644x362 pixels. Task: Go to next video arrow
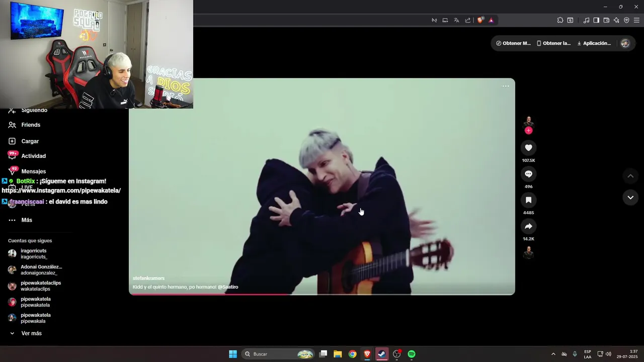(630, 198)
